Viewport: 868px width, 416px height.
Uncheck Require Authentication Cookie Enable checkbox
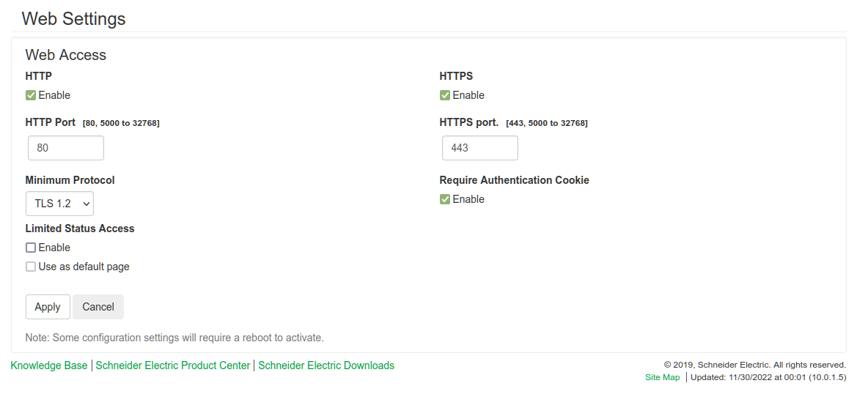(445, 199)
